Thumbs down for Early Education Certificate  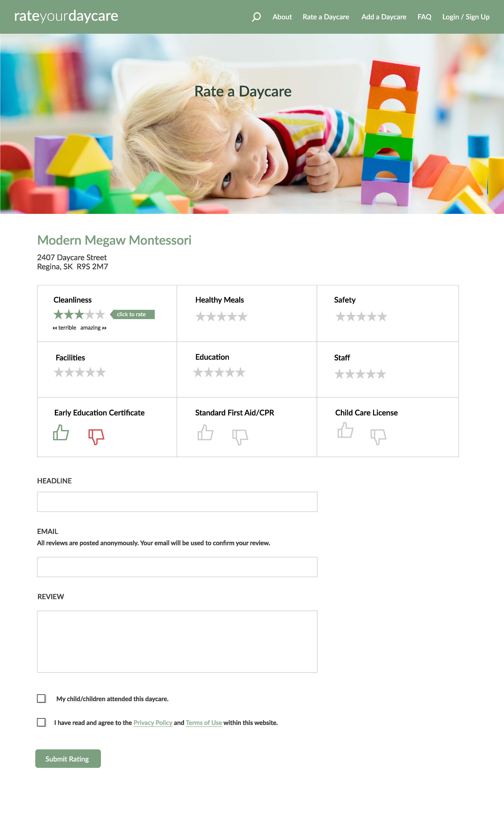click(x=96, y=436)
